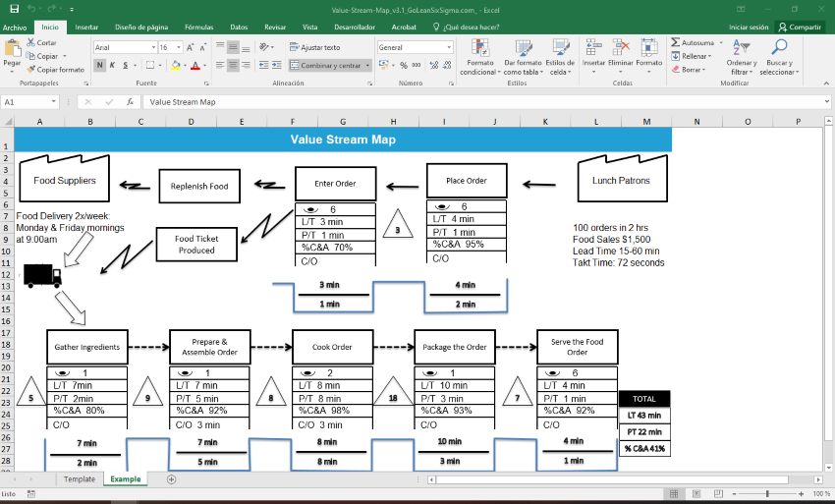
Task: Toggle align left
Action: (x=220, y=65)
